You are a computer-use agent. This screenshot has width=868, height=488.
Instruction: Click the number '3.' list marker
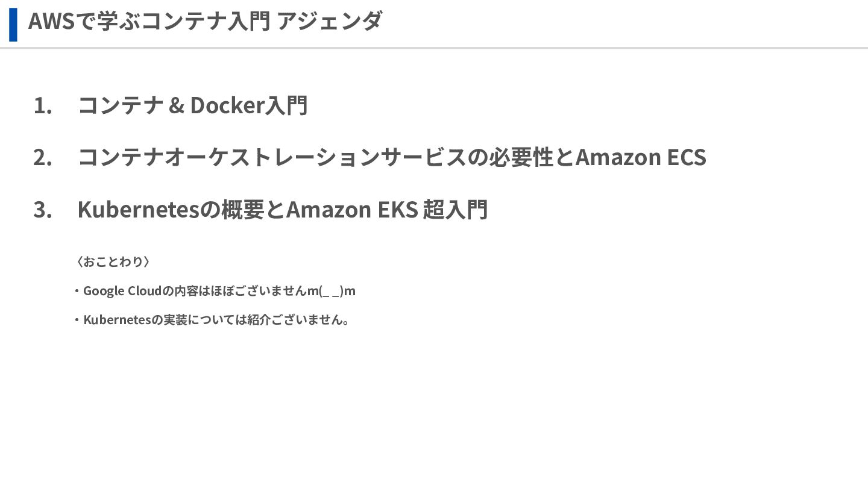pos(43,210)
